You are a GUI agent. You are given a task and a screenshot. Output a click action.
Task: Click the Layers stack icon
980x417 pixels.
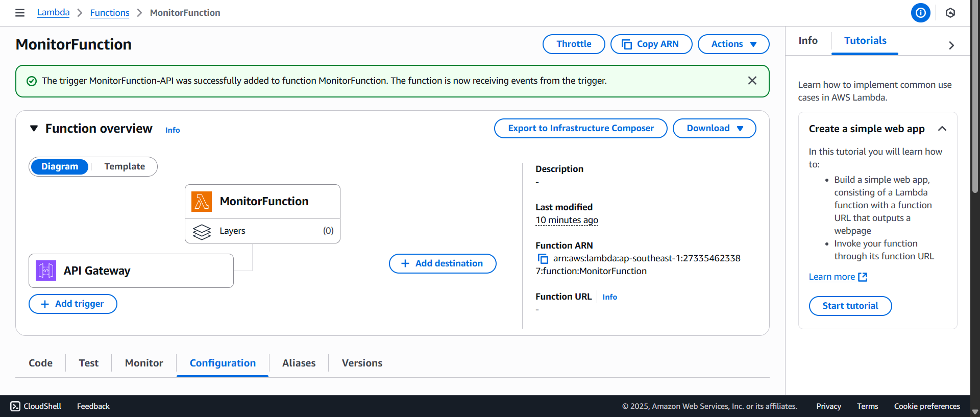[202, 231]
